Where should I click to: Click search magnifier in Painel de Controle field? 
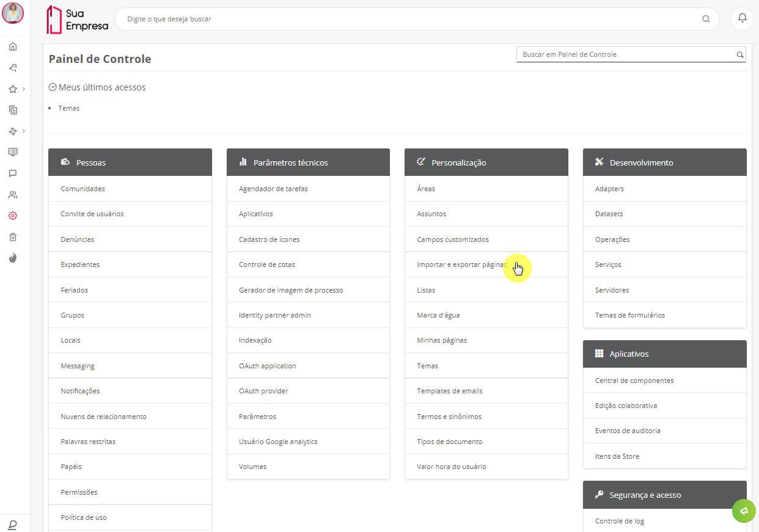click(740, 54)
